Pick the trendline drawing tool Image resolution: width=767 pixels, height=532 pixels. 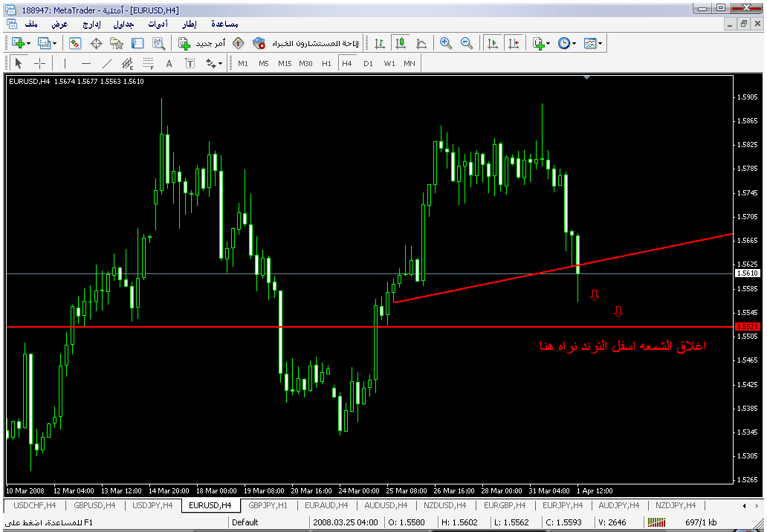click(x=106, y=63)
